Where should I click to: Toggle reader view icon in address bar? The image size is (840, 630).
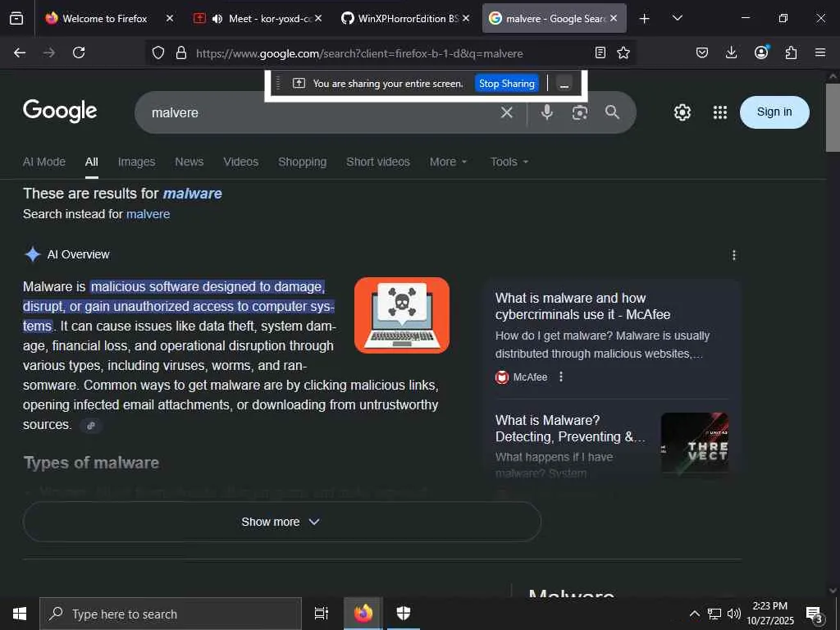[600, 52]
